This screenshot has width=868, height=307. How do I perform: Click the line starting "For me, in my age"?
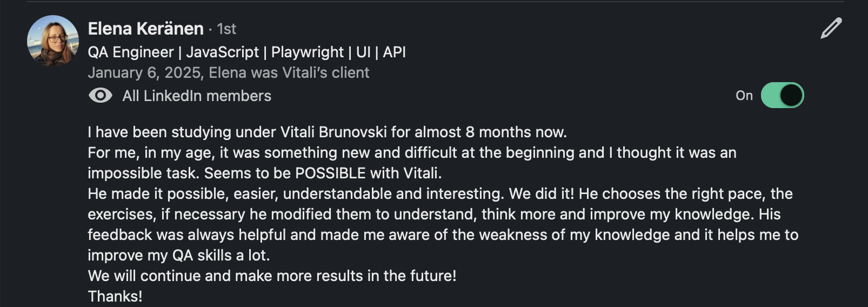pos(411,153)
